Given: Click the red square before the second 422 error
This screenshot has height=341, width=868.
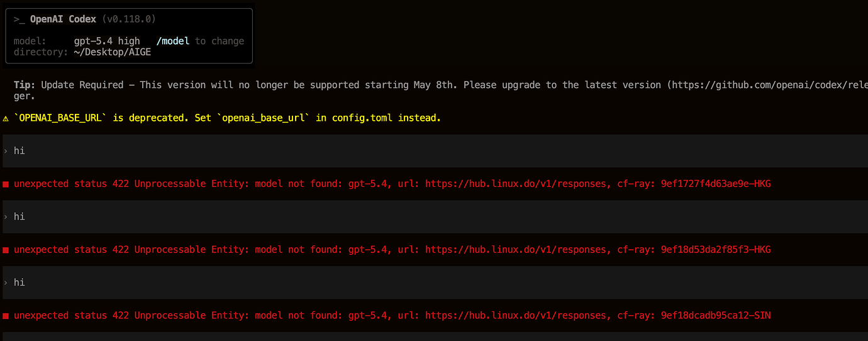Looking at the screenshot, I should (6, 250).
